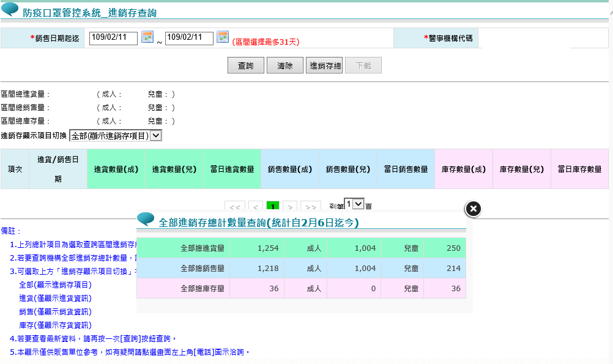Click the 下載 download button
Viewport: 613px width, 364px height.
pos(363,65)
